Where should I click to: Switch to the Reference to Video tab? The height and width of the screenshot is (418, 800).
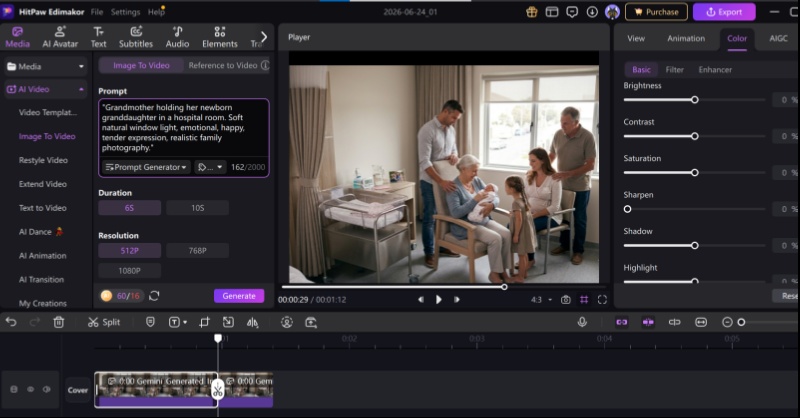click(x=223, y=65)
